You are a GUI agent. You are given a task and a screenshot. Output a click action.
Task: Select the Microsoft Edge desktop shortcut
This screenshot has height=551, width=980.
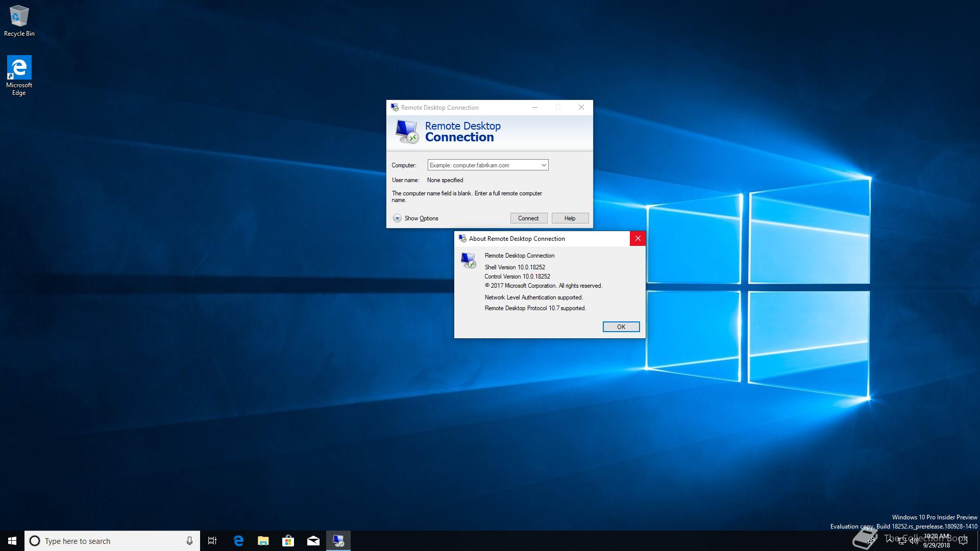(x=19, y=76)
